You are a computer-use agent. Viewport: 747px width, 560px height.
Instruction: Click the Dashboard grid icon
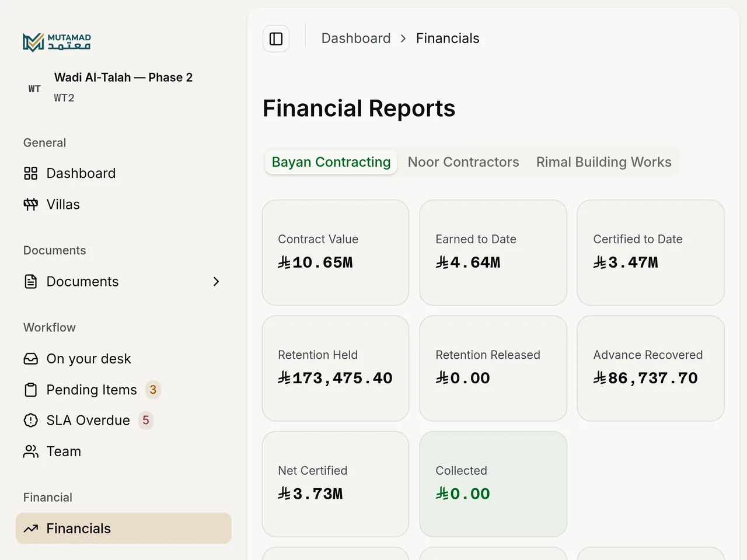pos(31,173)
